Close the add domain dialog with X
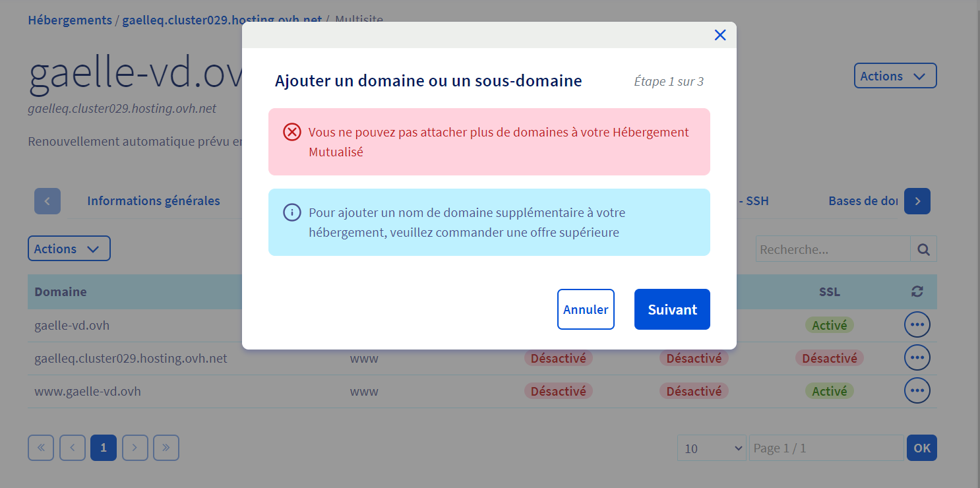 click(720, 35)
